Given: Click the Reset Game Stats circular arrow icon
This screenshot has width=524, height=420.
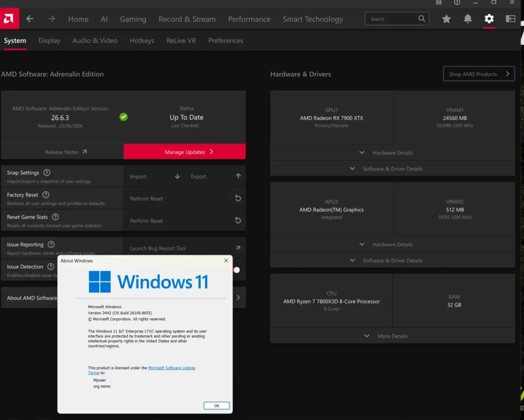Looking at the screenshot, I should tap(238, 220).
